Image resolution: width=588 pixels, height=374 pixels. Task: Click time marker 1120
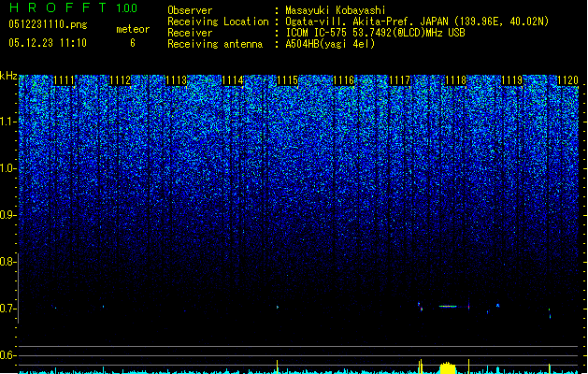click(x=567, y=80)
